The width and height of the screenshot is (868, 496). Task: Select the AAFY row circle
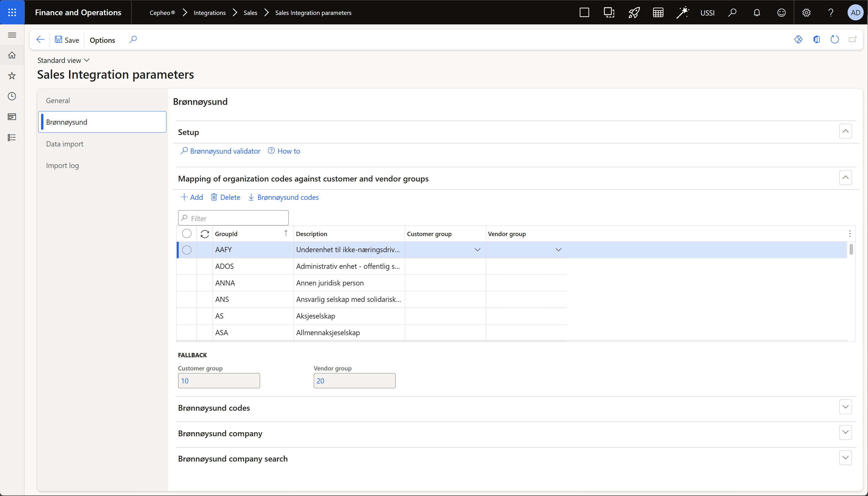tap(187, 250)
